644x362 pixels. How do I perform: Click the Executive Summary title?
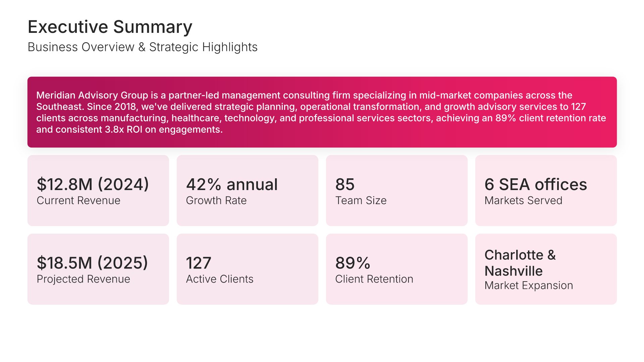pyautogui.click(x=110, y=27)
